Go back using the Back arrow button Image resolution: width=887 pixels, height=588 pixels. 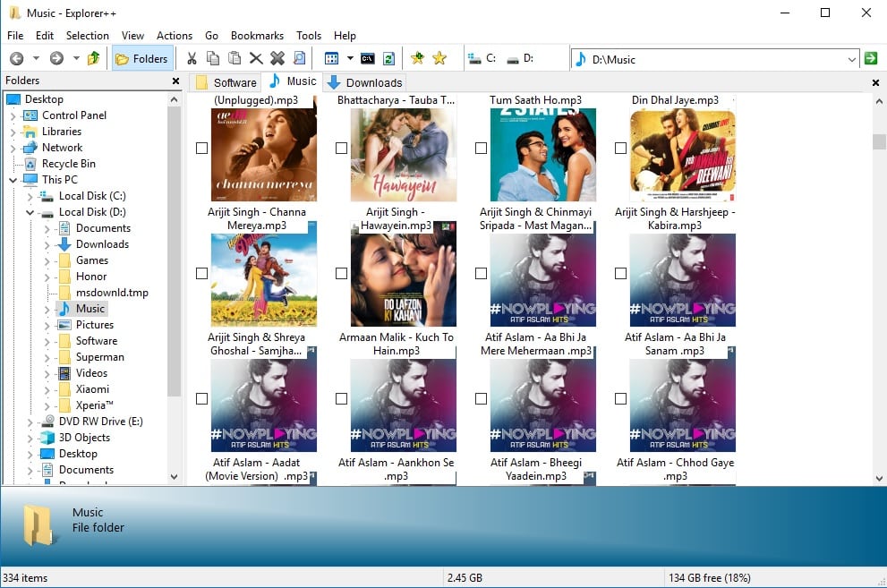(x=17, y=58)
